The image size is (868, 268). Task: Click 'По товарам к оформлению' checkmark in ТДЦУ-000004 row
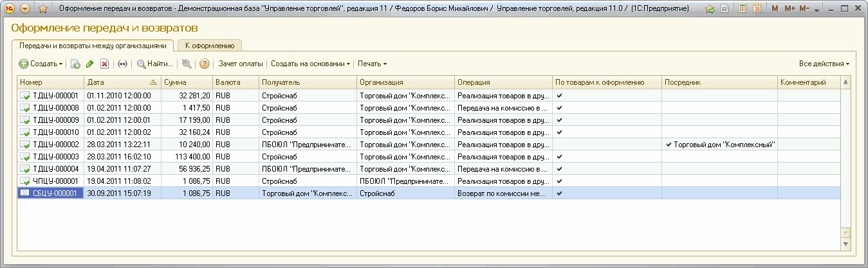point(559,168)
